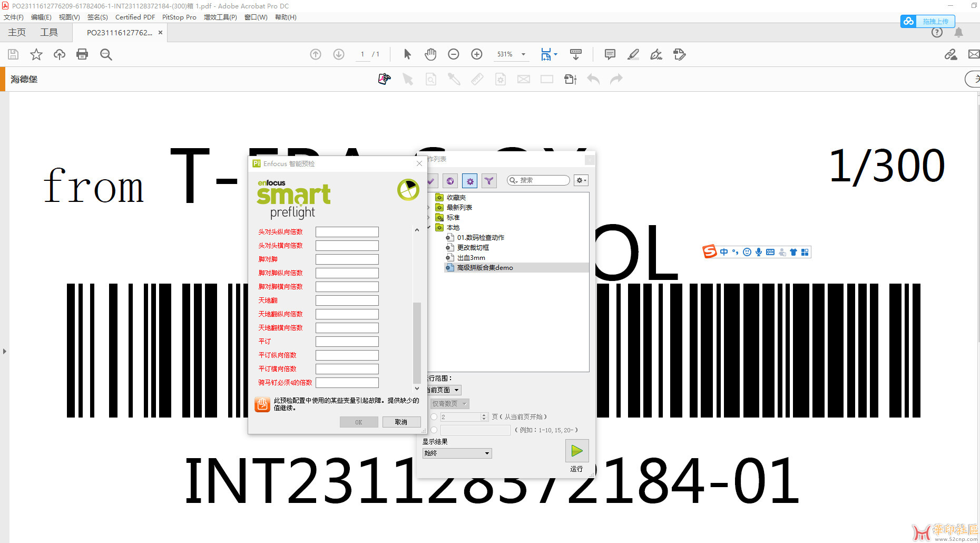Click the 骑马钉必须4的倍数 input field
Image resolution: width=980 pixels, height=543 pixels.
pos(347,383)
